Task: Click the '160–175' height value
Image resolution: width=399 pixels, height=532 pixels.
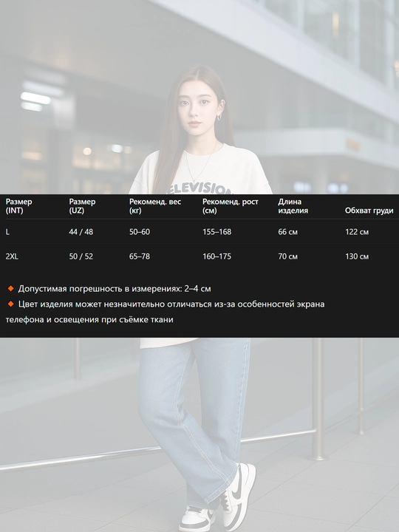Action: point(216,256)
